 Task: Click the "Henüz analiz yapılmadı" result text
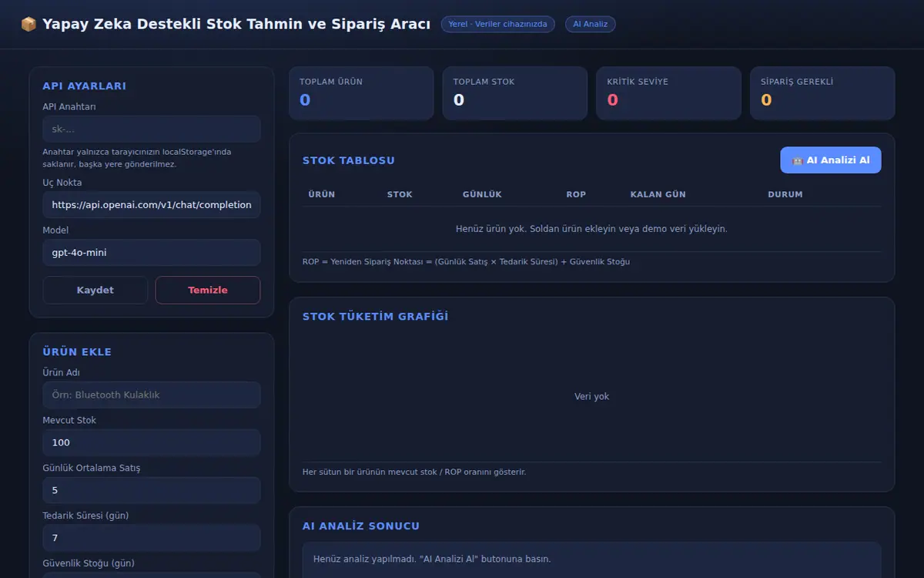432,559
